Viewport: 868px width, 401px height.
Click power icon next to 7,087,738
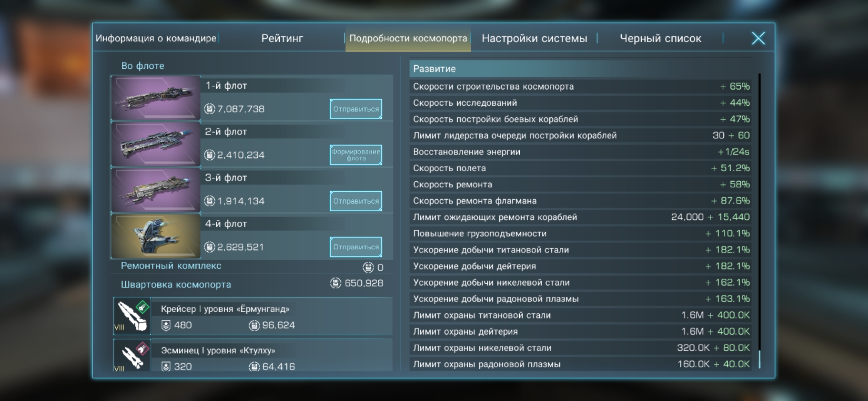(210, 109)
